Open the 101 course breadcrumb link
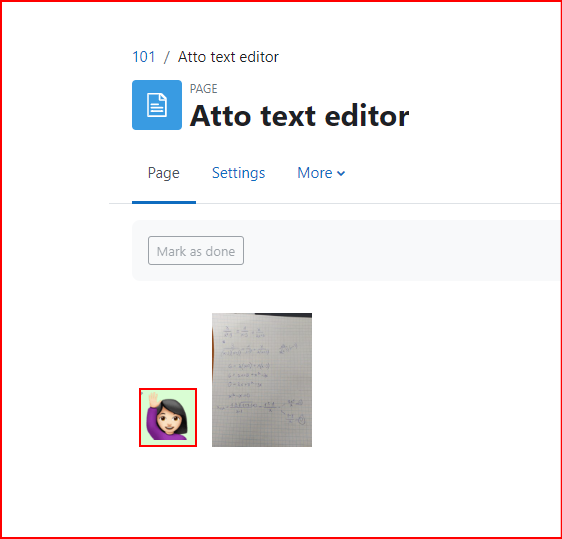Screen dimensions: 562x539 tap(144, 57)
